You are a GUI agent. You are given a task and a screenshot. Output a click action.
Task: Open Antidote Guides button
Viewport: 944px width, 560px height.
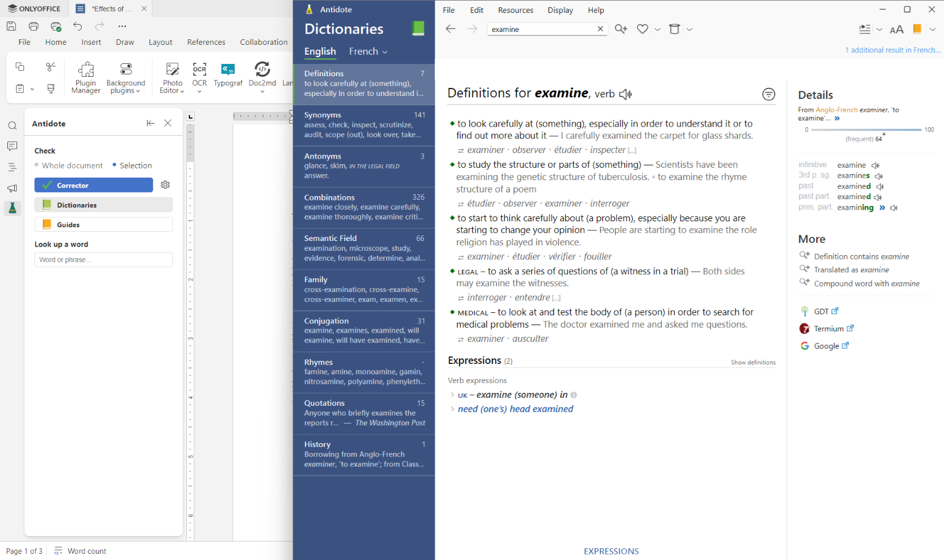[x=103, y=224]
